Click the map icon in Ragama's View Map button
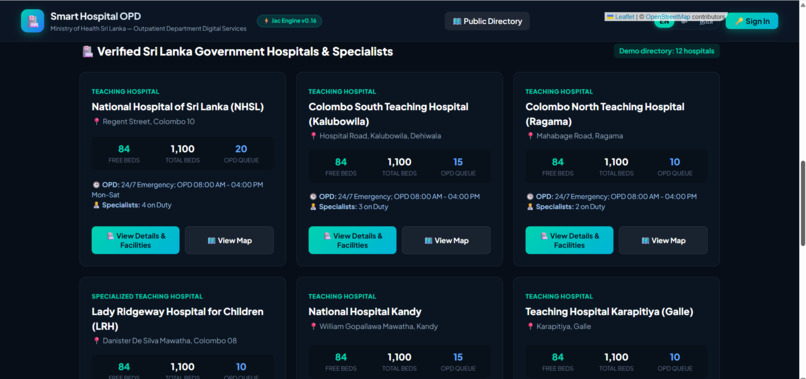 tap(645, 241)
